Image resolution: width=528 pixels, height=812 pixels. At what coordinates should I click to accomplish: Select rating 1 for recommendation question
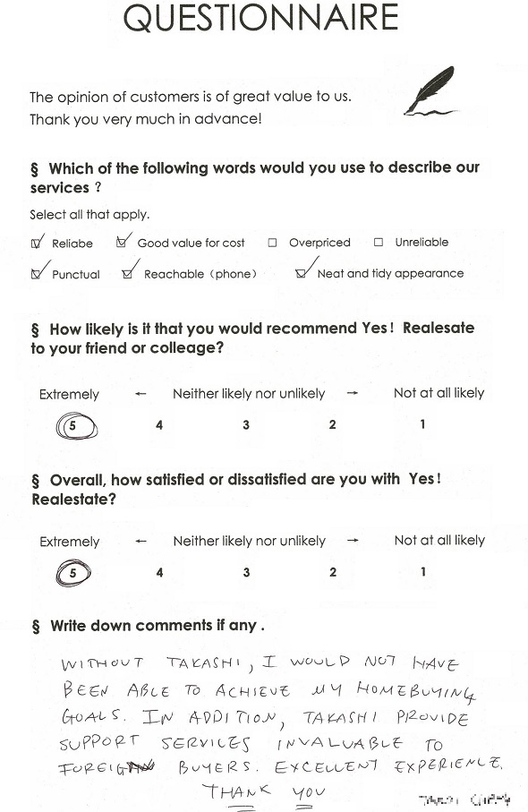tap(422, 424)
